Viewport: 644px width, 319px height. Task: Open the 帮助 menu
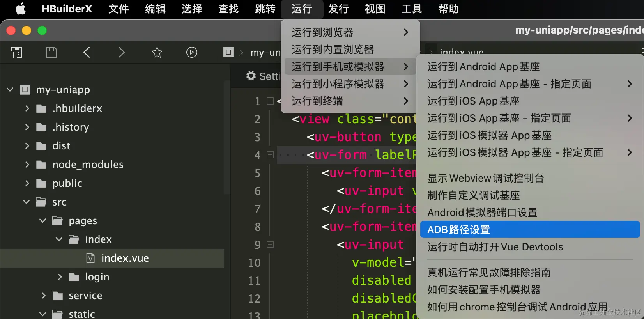(448, 9)
